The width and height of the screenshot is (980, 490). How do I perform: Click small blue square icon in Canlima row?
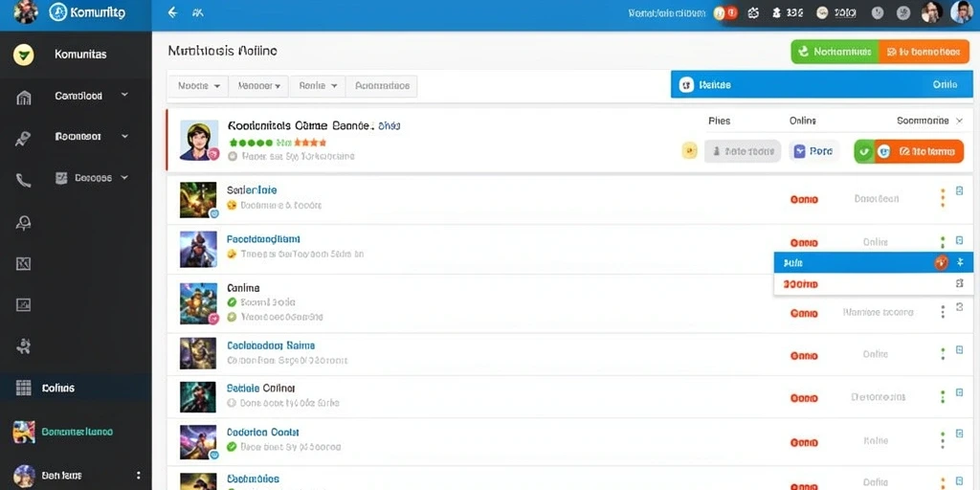click(959, 307)
